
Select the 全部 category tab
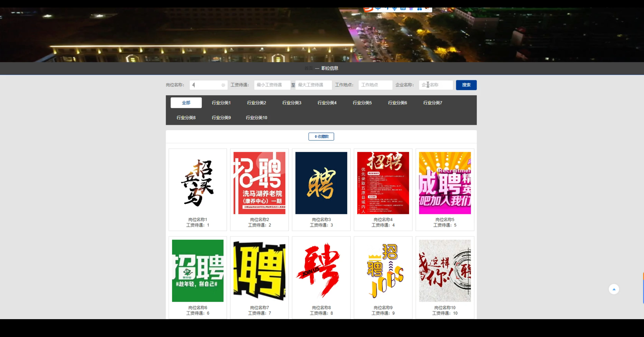coord(186,103)
